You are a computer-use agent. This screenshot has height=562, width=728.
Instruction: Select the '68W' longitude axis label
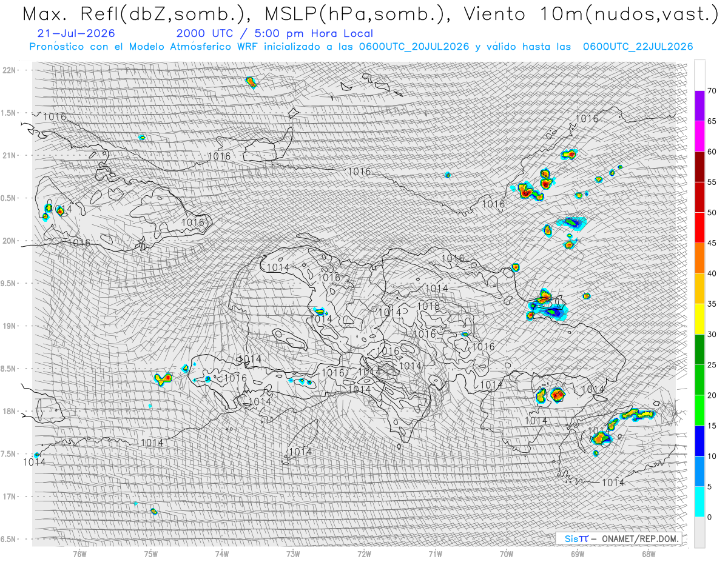(649, 554)
